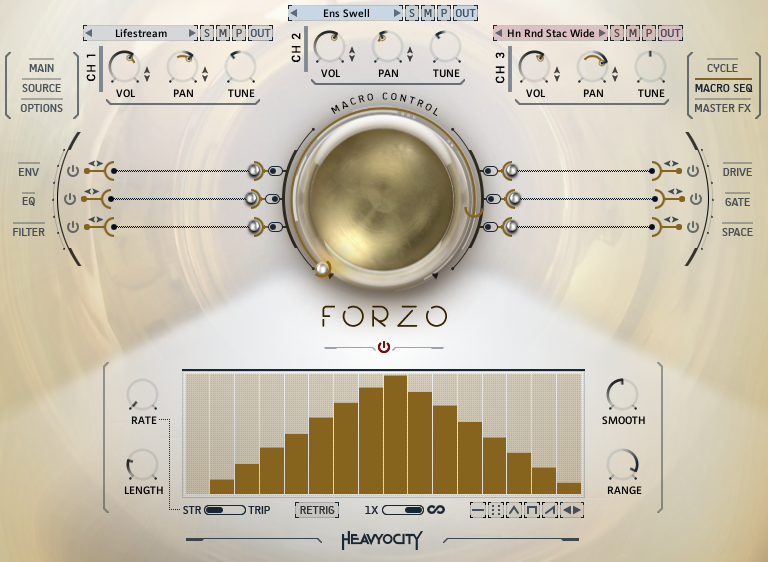
Task: Click the shift left/right arrows icon in sequencer
Action: pos(571,510)
